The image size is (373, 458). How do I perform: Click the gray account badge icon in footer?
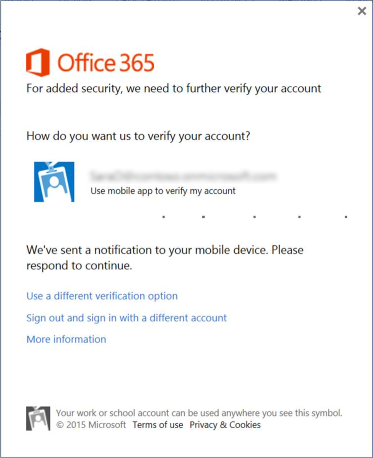(x=38, y=418)
